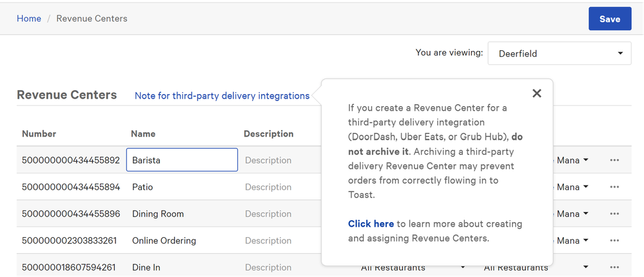Open the Deerfield location dropdown
Image resolution: width=644 pixels, height=277 pixels.
click(x=559, y=53)
